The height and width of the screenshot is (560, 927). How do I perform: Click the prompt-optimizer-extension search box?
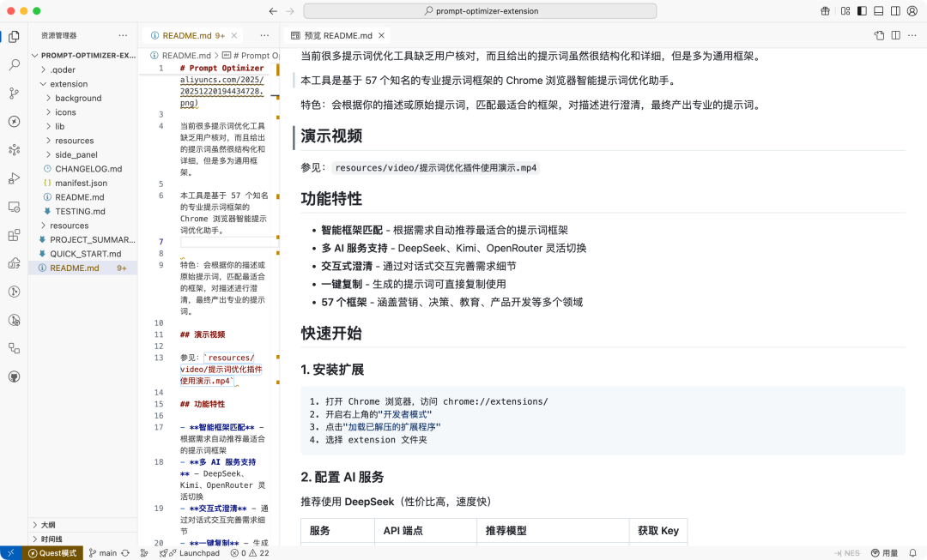[x=480, y=11]
